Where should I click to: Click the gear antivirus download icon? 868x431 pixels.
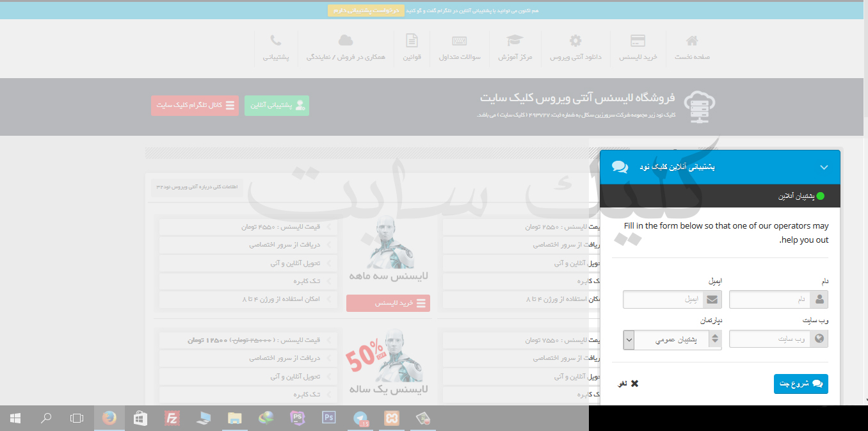[x=575, y=41]
